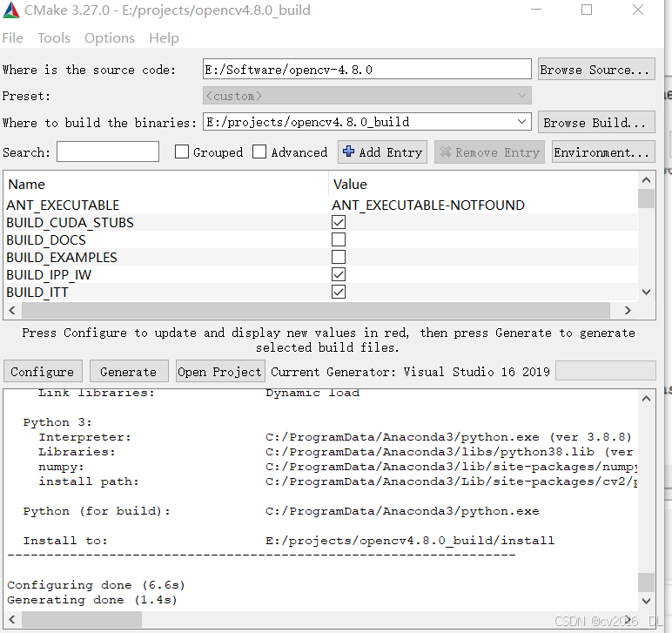Screen dimensions: 672x633
Task: Click the Open Project button
Action: pyautogui.click(x=220, y=371)
